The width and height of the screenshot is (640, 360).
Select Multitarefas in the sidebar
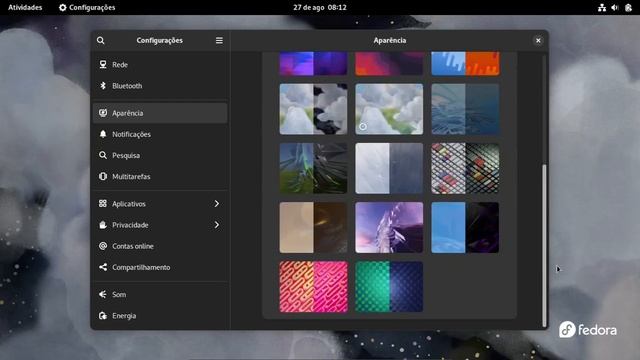[x=160, y=176]
